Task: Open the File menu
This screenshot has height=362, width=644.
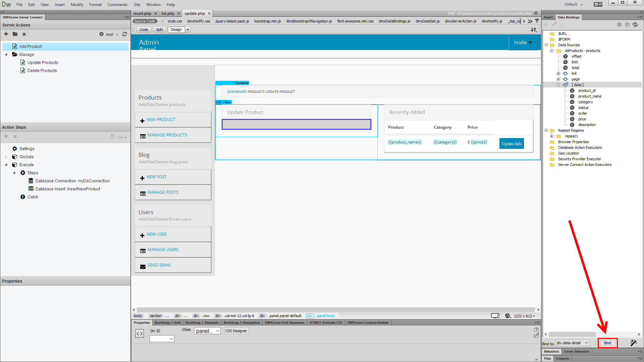Action: 19,5
